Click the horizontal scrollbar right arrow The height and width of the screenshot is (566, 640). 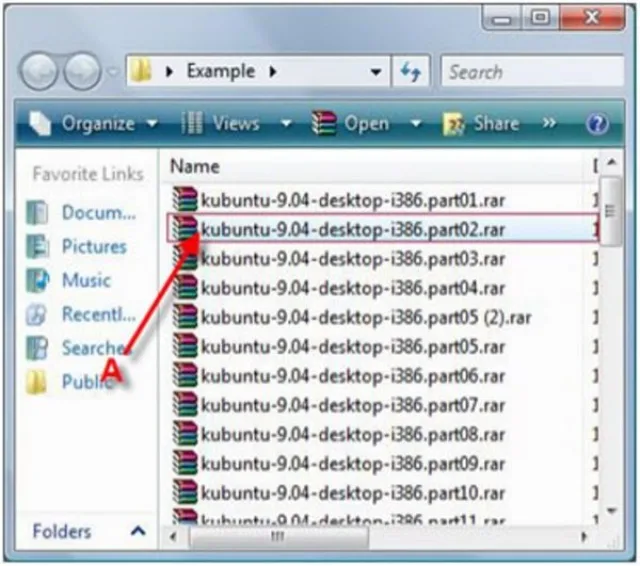click(584, 537)
